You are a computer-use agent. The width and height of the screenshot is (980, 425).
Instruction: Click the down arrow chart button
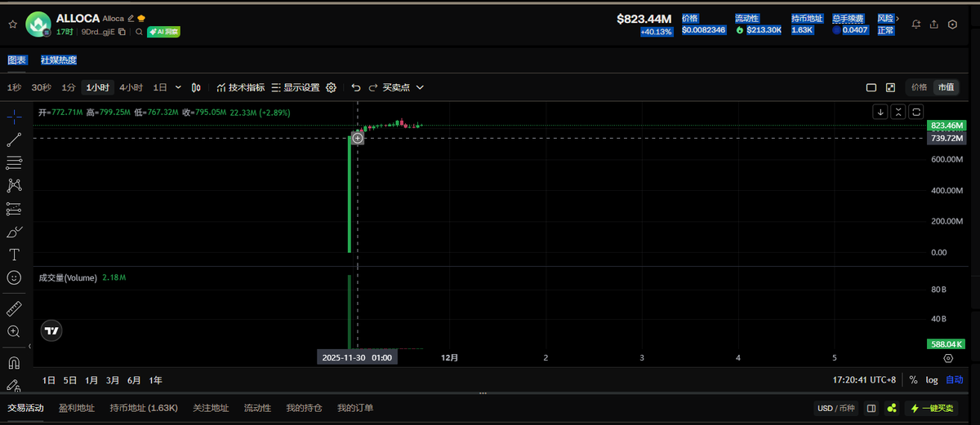pyautogui.click(x=880, y=112)
